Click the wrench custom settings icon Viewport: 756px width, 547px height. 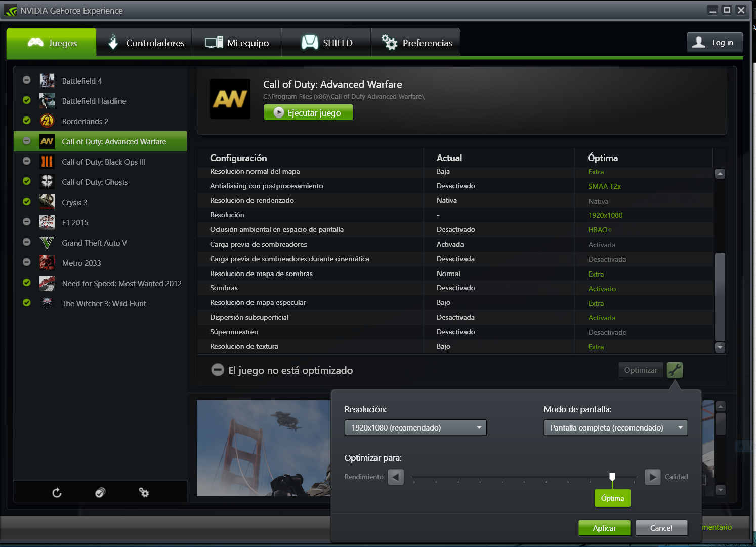[x=675, y=370]
